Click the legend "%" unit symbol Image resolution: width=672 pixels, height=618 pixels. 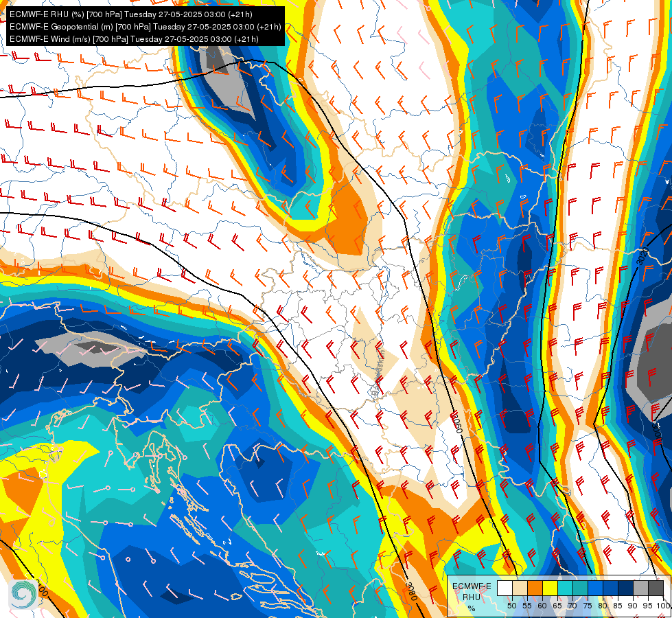(x=472, y=608)
